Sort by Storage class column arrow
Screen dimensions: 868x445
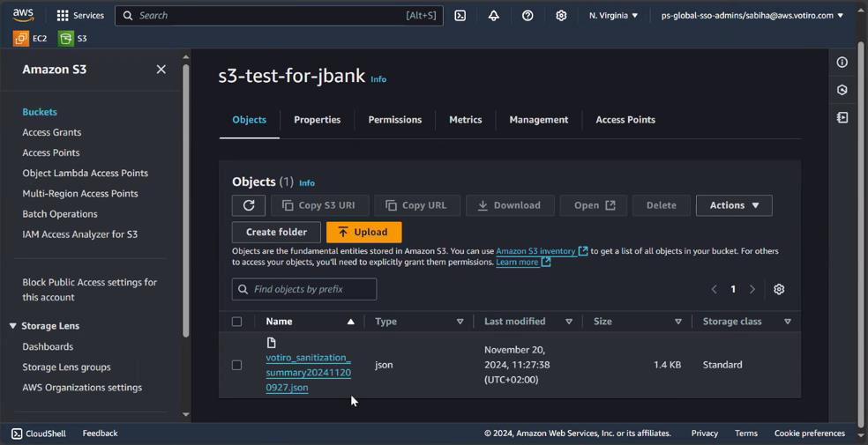787,321
